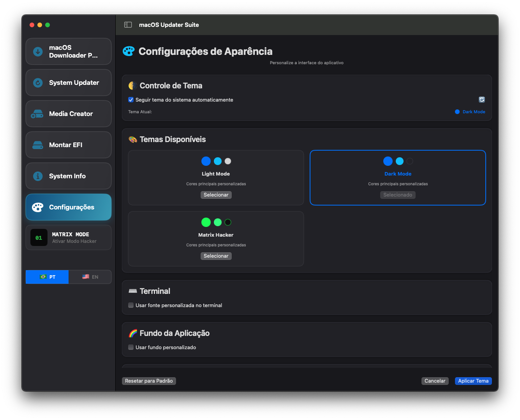Enable Usar fundo personalizado
520x420 pixels.
(x=131, y=347)
